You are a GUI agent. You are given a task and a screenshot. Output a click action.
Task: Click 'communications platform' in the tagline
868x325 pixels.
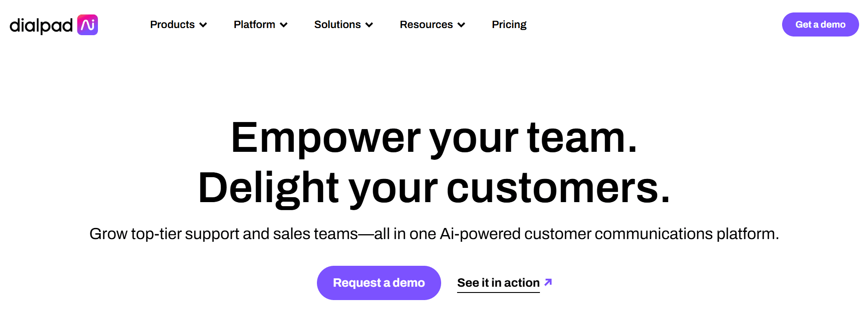(x=686, y=234)
